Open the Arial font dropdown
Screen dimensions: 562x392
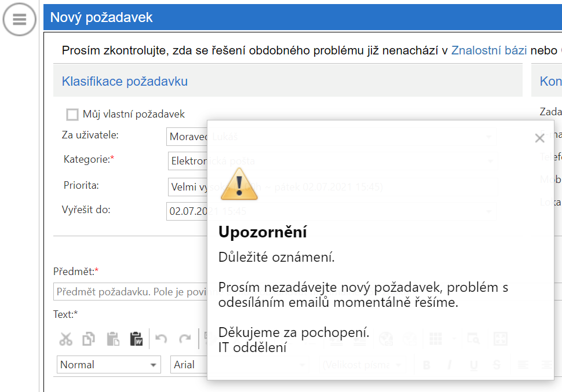pos(188,365)
